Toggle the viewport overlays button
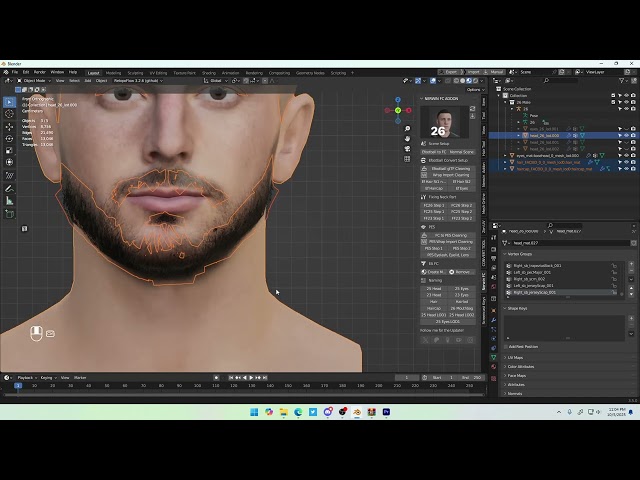640x480 pixels. (433, 81)
